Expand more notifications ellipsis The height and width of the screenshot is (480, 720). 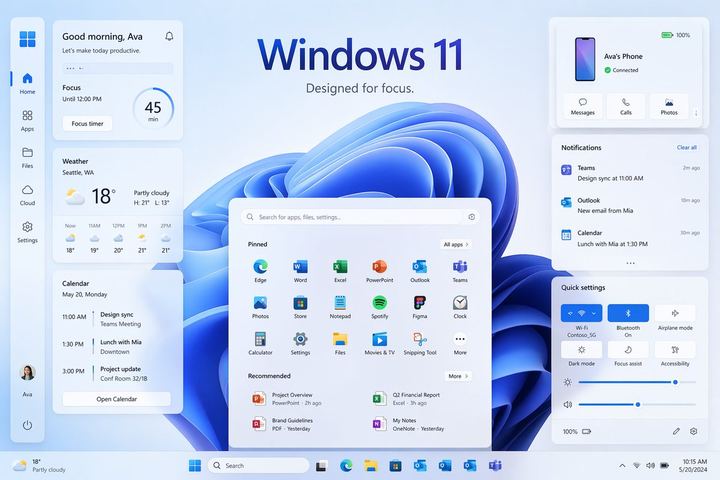tap(630, 263)
